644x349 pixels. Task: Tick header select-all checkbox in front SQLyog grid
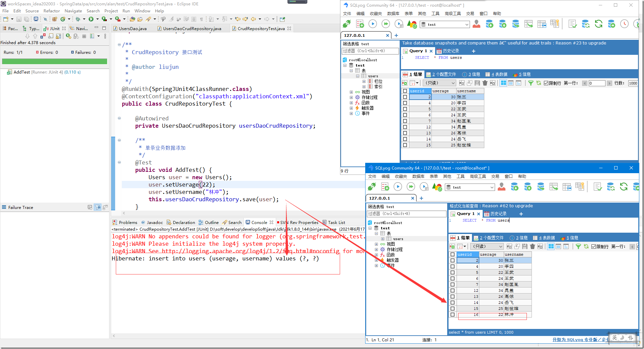tap(453, 254)
